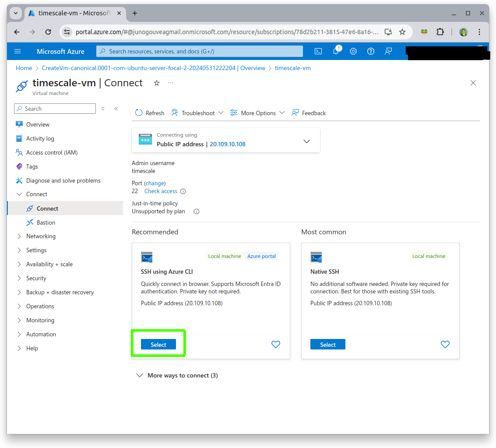Screen dimensions: 496x448
Task: Open Azure notifications bell icon
Action: tap(336, 51)
